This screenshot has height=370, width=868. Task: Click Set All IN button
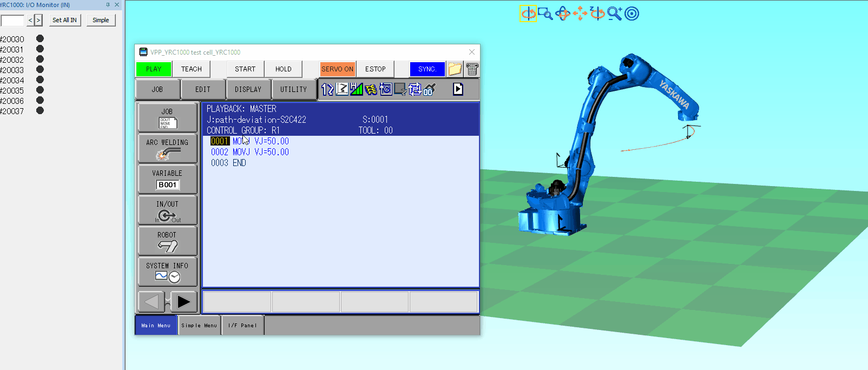pos(65,20)
